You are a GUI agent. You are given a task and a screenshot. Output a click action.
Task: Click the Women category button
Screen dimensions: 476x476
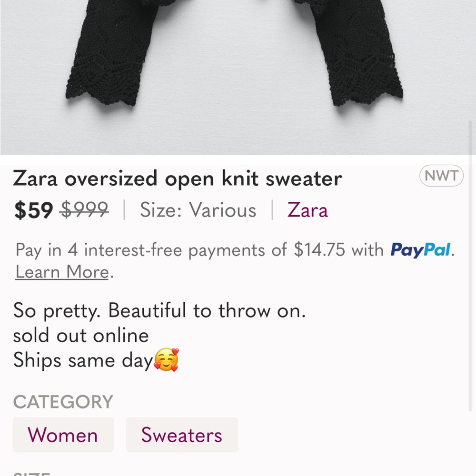tap(63, 435)
